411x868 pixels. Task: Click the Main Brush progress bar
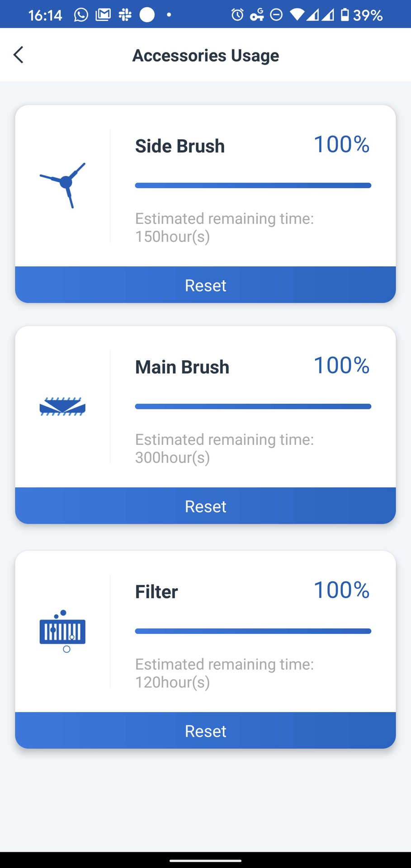(x=253, y=406)
